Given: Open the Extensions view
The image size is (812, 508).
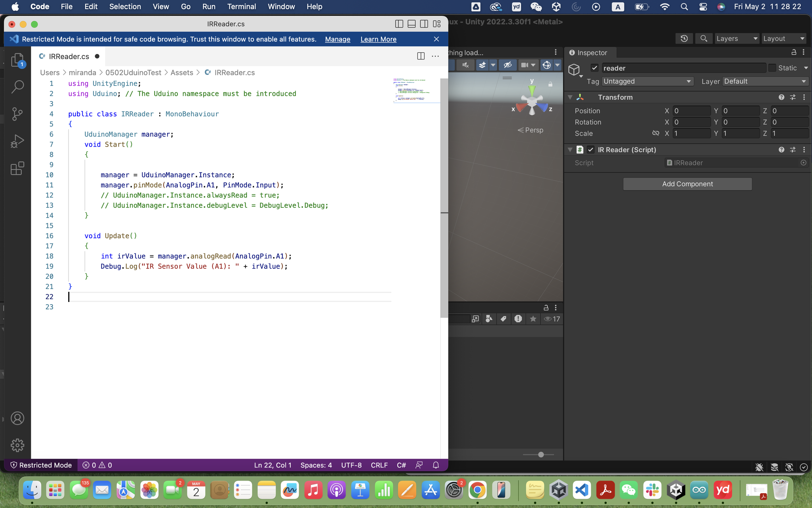Looking at the screenshot, I should [x=17, y=168].
